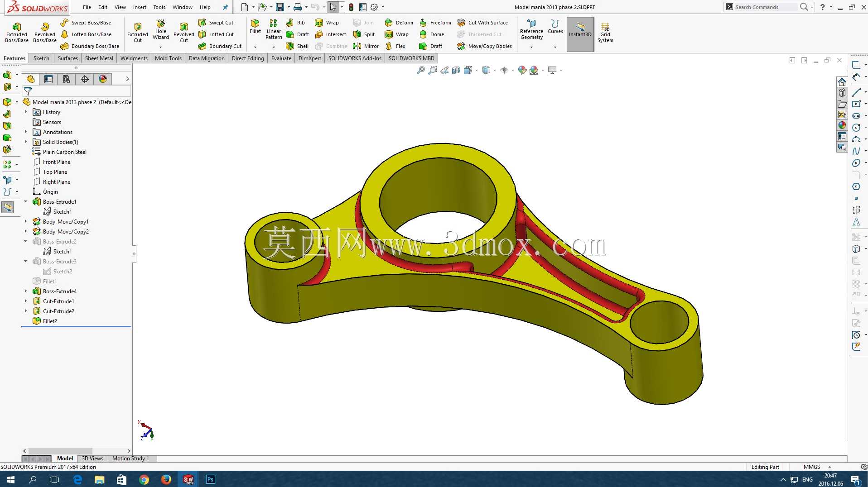The width and height of the screenshot is (868, 487).
Task: Expand the Annotations folder
Action: pos(26,132)
